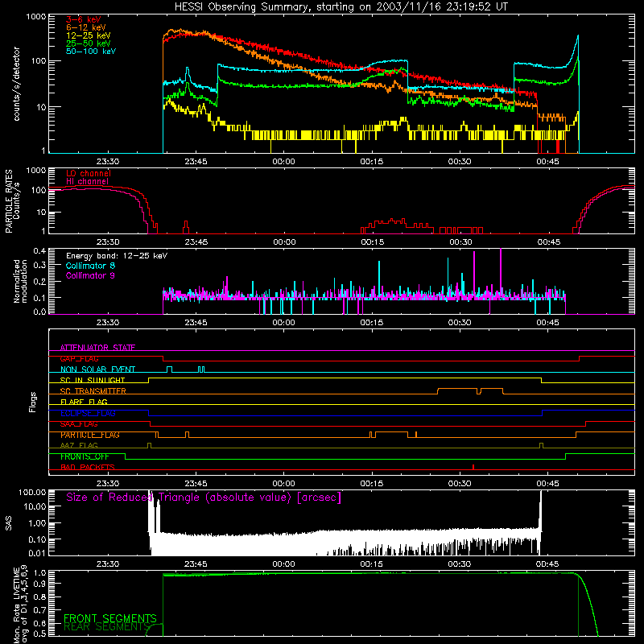The width and height of the screenshot is (644, 644).
Task: Select the 'HI channel' legend label
Action: coord(88,182)
